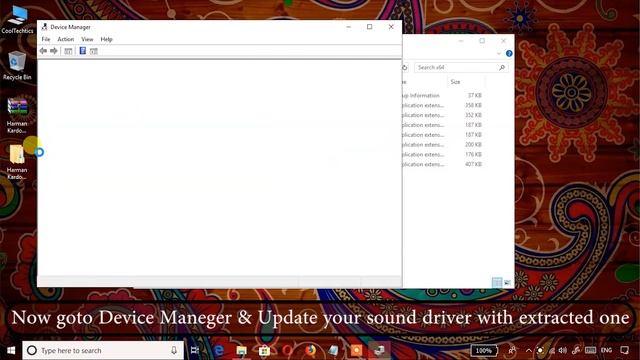The width and height of the screenshot is (640, 360).
Task: Select the file row sized 358 KB
Action: pyautogui.click(x=443, y=105)
